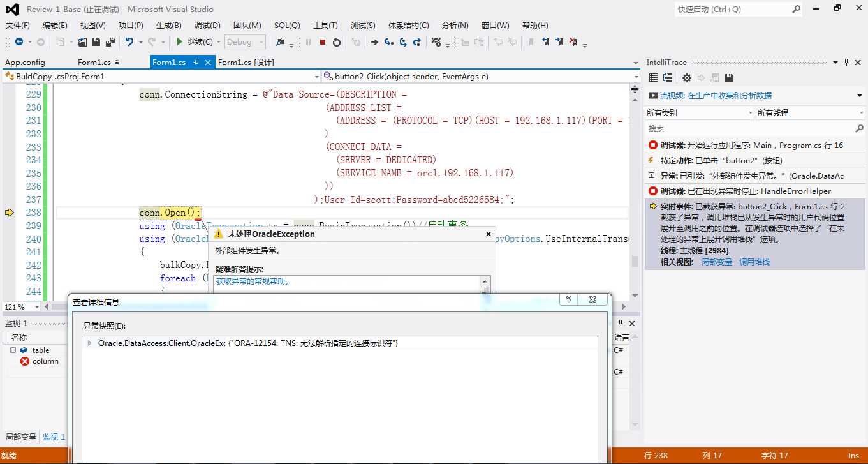Viewport: 868px width, 464px height.
Task: Go to previous bookmark in the toolbar
Action: click(x=546, y=42)
